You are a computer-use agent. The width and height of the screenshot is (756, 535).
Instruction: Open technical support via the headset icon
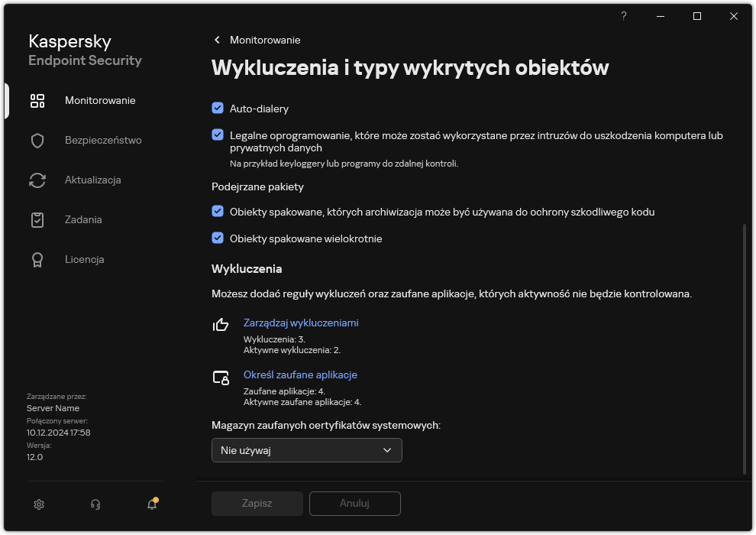95,504
